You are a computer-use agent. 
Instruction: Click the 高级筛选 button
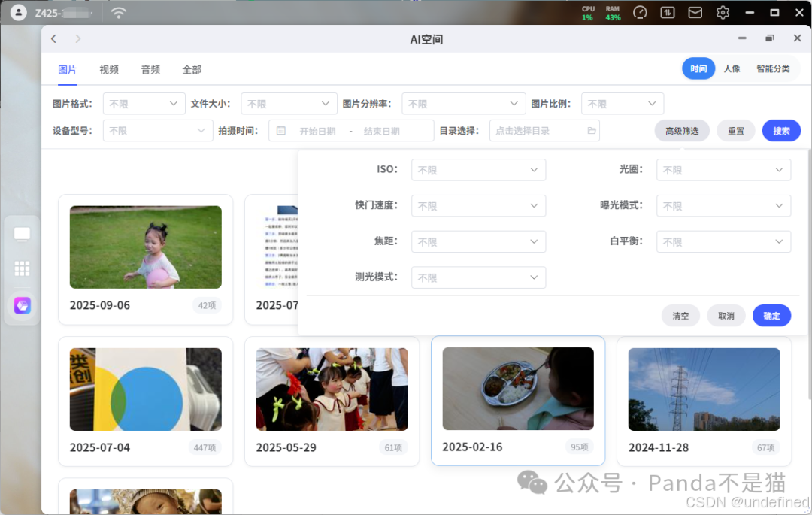(x=682, y=130)
